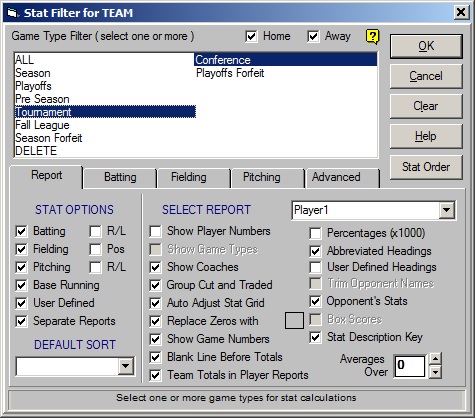Toggle the Away games checkbox

point(313,36)
